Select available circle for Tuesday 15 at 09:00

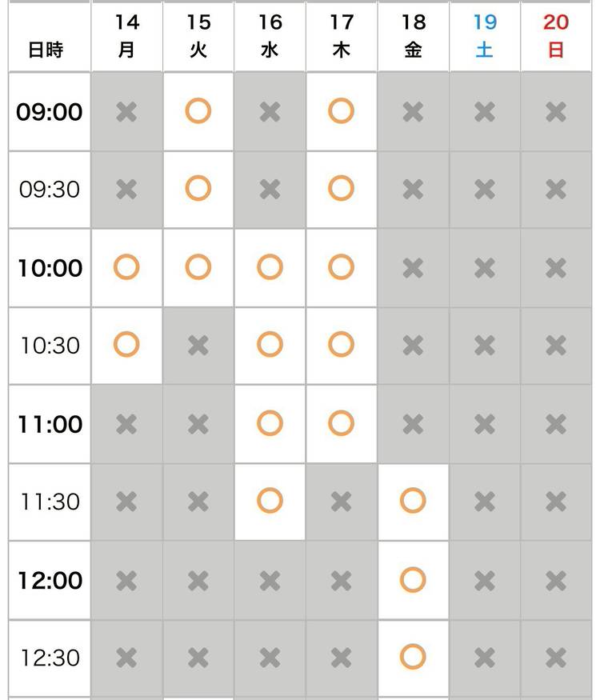pyautogui.click(x=198, y=111)
